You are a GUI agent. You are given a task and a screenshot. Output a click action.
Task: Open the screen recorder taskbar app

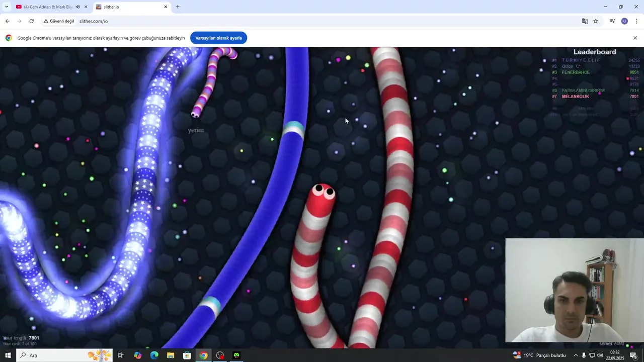[220, 355]
